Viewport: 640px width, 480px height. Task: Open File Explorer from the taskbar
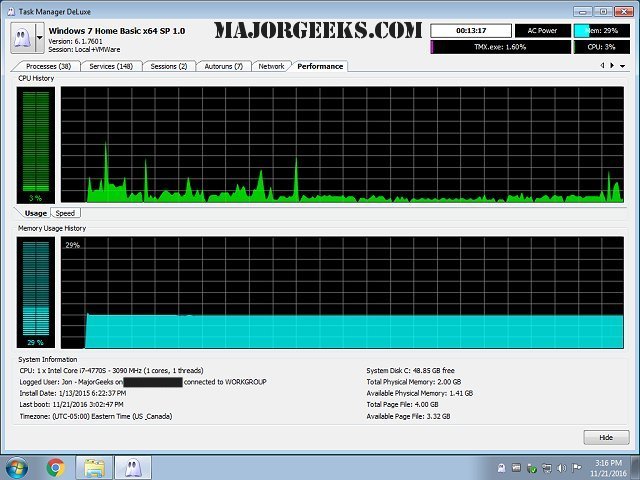94,468
